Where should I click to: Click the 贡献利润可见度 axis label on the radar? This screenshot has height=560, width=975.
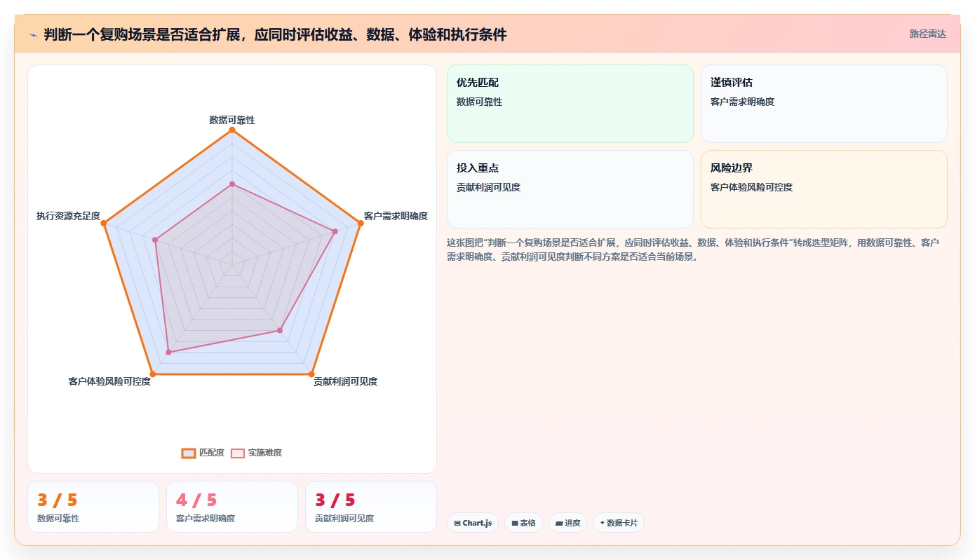pos(346,381)
